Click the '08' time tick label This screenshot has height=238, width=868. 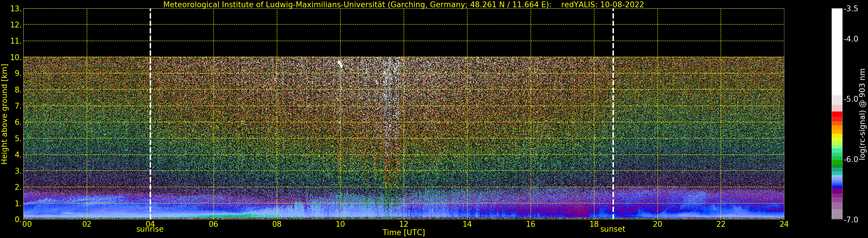(x=277, y=224)
